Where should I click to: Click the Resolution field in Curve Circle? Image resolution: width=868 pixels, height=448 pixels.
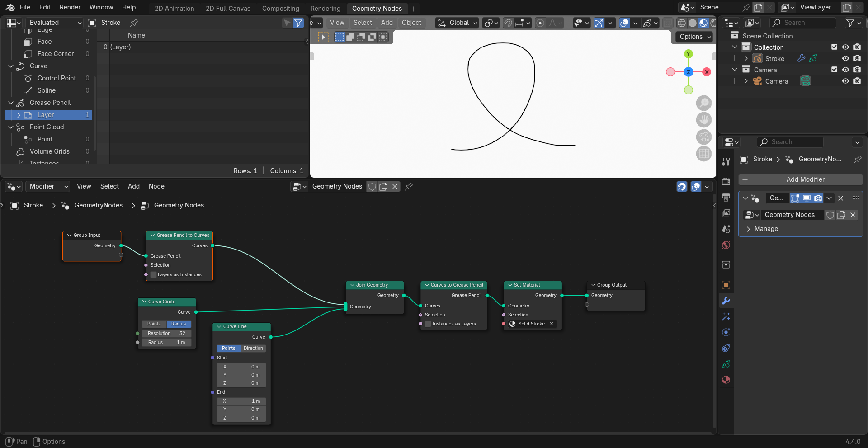[x=166, y=333]
